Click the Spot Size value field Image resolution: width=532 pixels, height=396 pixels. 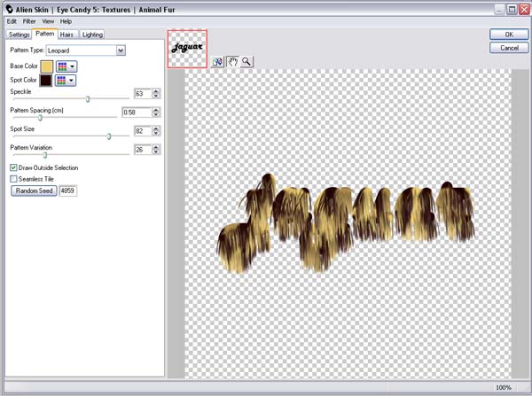click(x=143, y=131)
